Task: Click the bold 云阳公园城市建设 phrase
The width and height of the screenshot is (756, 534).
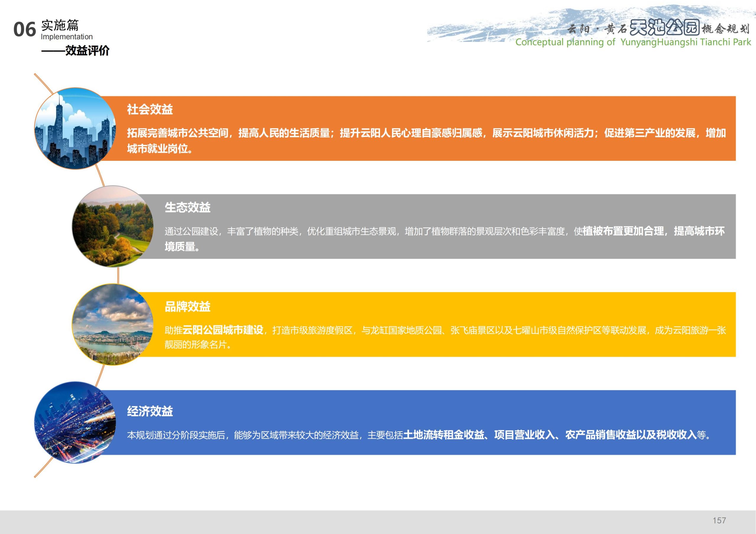Action: (223, 330)
